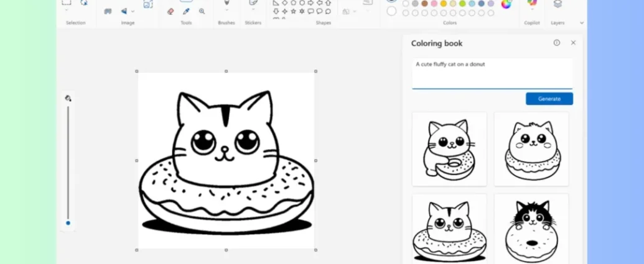Pick the lime green color swatch

462,3
